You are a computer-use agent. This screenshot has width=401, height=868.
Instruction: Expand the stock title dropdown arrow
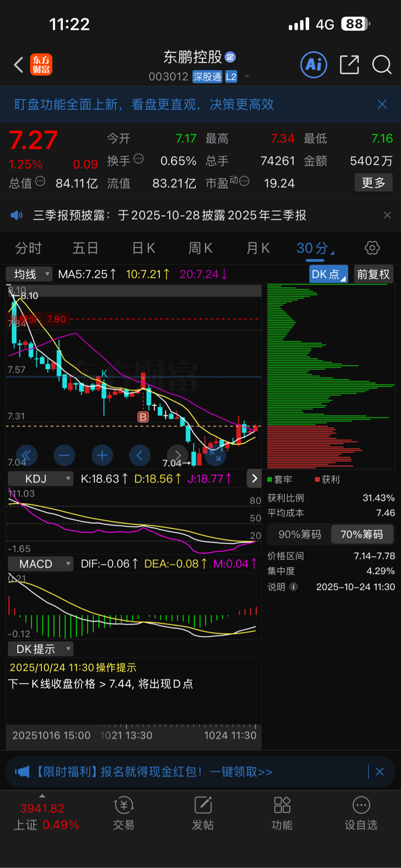pyautogui.click(x=247, y=77)
